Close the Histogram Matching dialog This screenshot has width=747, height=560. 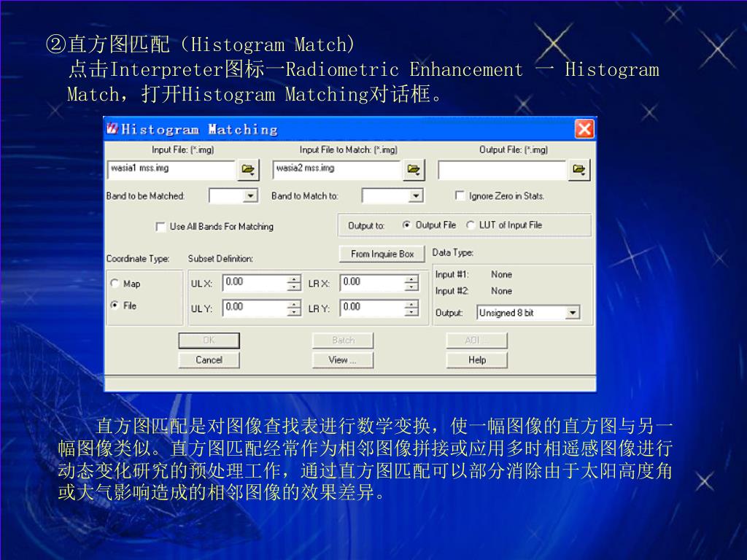[584, 129]
